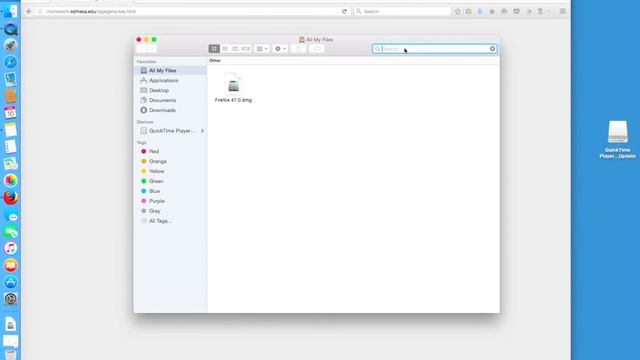This screenshot has width=640, height=360.
Task: Select the Red tag
Action: coord(170,151)
